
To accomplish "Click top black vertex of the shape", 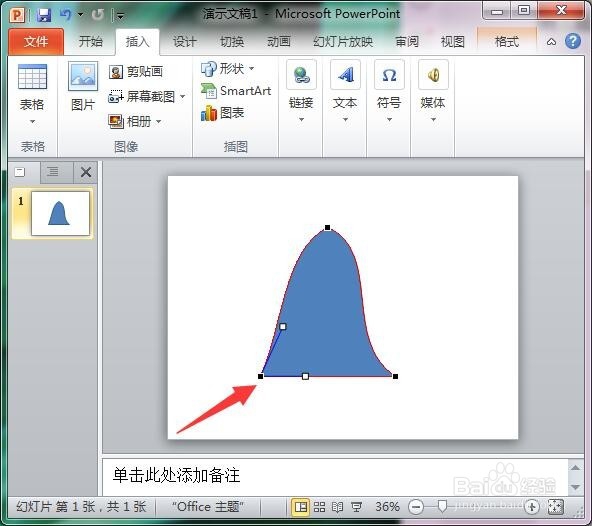I will [x=327, y=228].
